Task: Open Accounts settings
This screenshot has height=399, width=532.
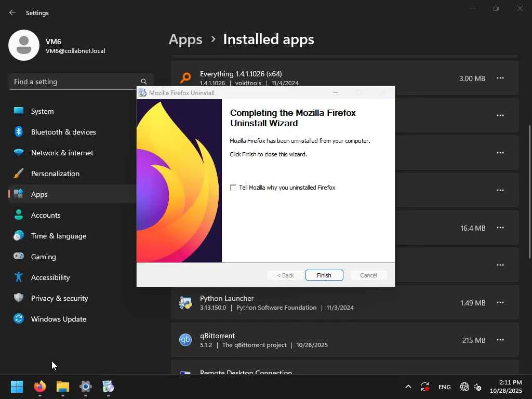Action: pyautogui.click(x=73, y=215)
